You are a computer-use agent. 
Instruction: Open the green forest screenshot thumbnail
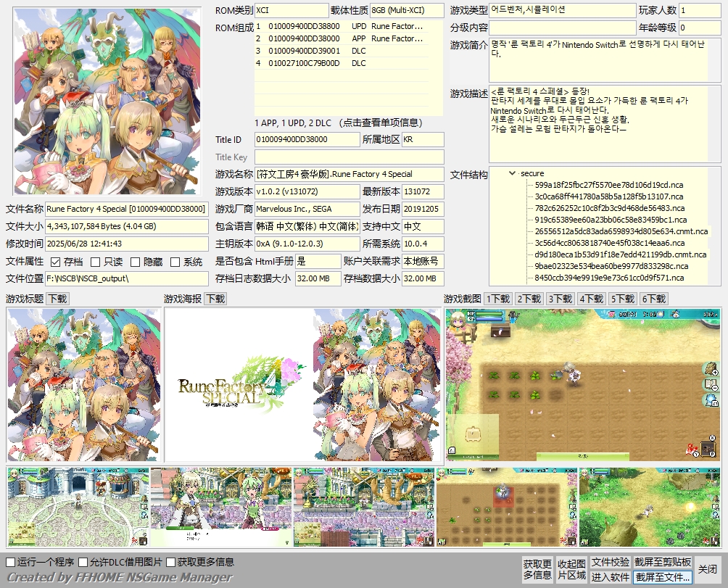(x=650, y=507)
